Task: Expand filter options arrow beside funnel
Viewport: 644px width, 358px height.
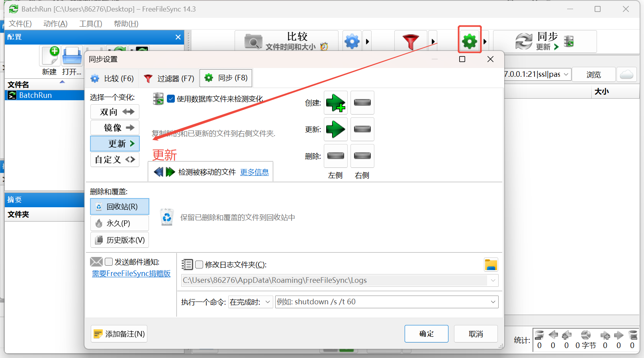Action: 433,41
